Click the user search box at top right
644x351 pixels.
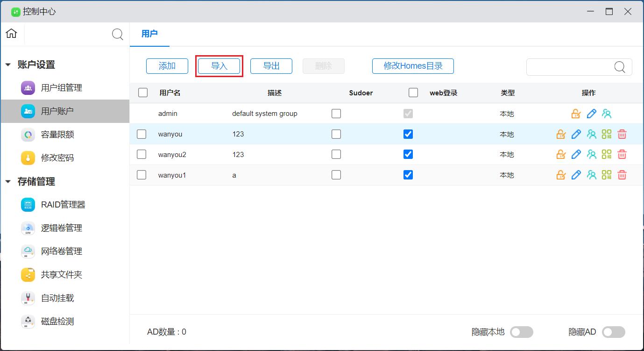pyautogui.click(x=570, y=67)
